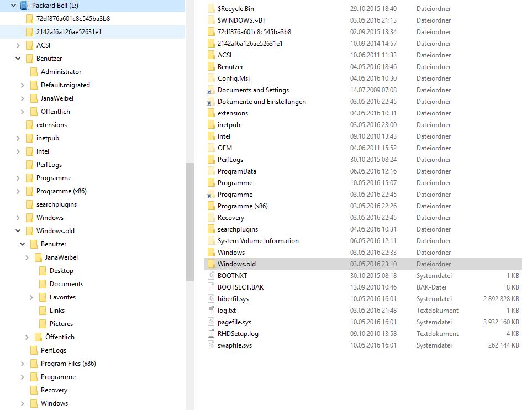The height and width of the screenshot is (410, 532).
Task: Select the ACSI row in file list
Action: (363, 55)
